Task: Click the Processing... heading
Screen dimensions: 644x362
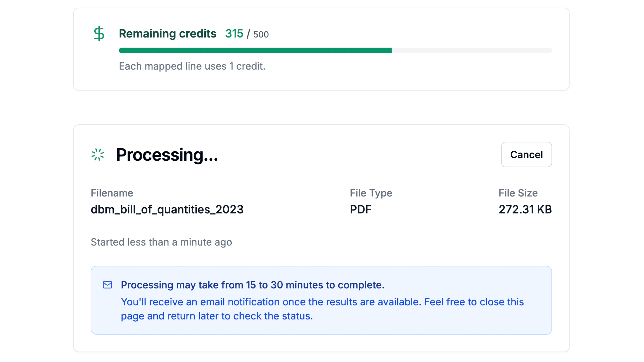Action: 167,155
